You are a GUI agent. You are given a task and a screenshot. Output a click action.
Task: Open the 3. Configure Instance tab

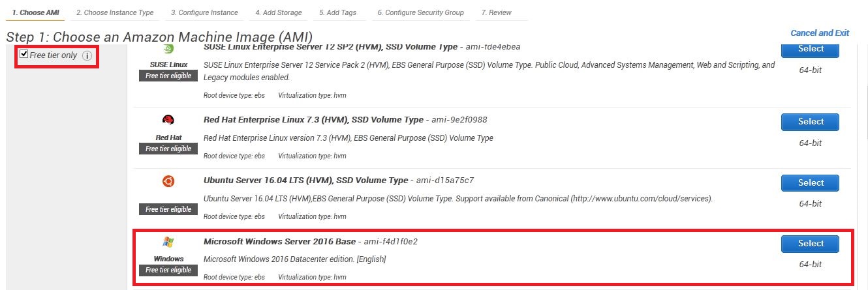tap(204, 12)
